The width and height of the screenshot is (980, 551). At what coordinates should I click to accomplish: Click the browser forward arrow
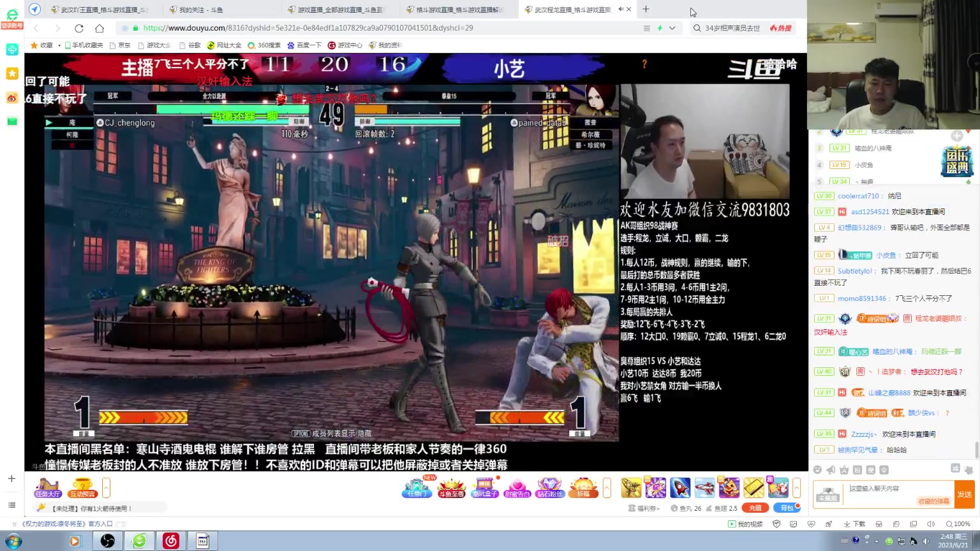coord(57,28)
